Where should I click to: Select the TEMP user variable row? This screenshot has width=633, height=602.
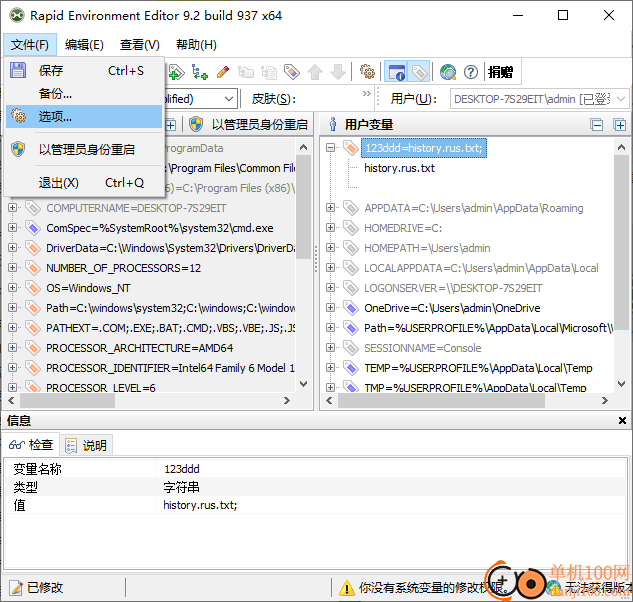[478, 368]
